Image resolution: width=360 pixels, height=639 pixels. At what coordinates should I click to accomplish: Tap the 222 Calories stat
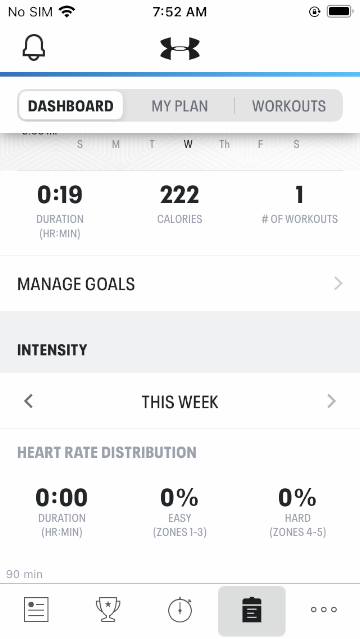180,204
